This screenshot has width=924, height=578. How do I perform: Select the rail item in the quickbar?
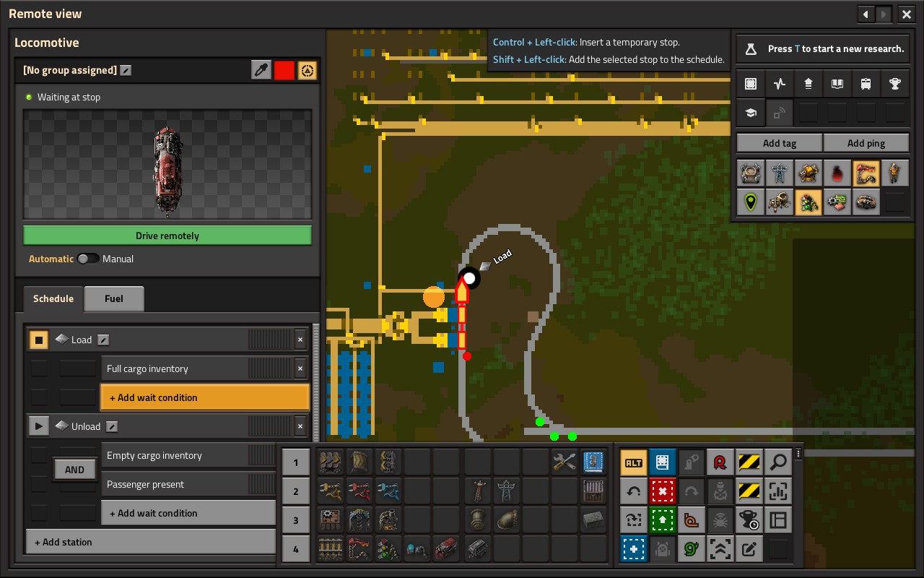(331, 549)
